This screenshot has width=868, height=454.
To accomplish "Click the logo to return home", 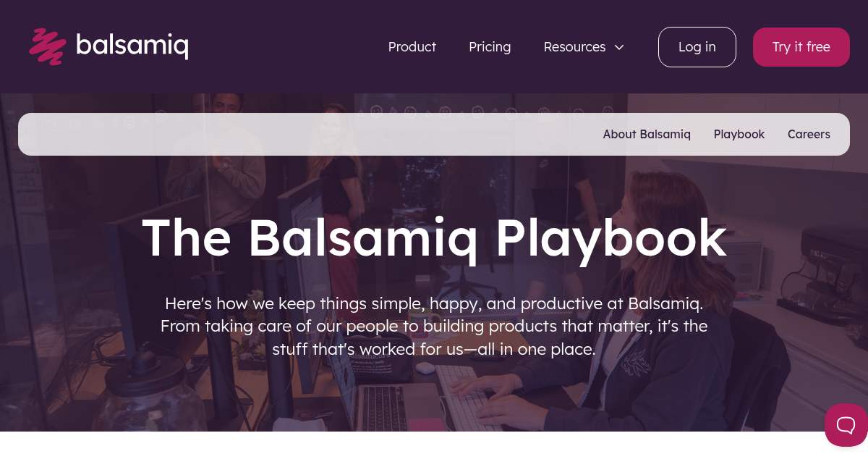I will (109, 46).
